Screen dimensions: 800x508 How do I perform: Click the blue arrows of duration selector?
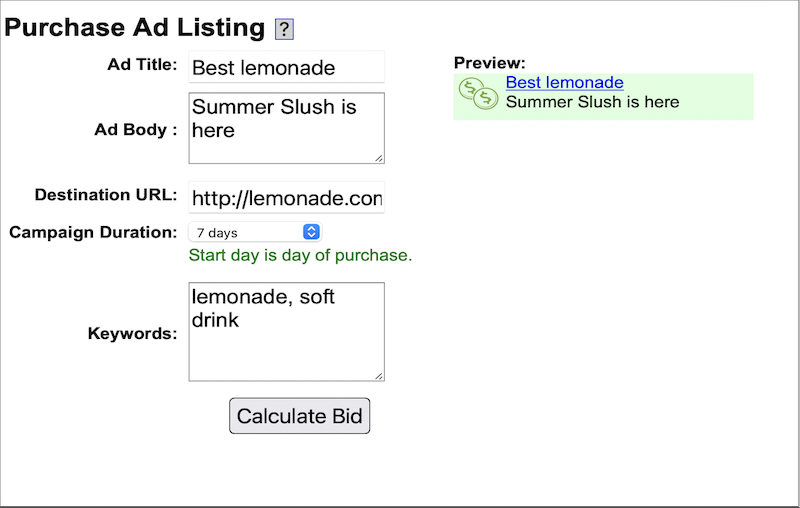coord(311,232)
